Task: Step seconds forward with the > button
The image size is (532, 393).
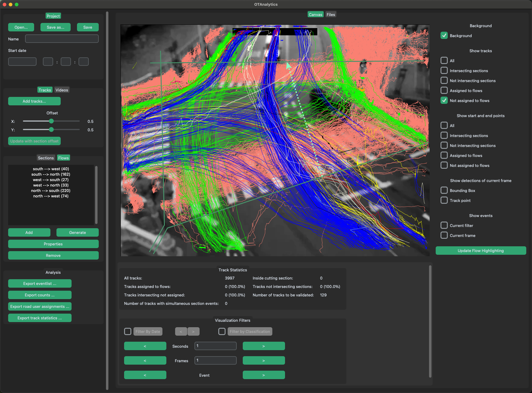Action: tap(264, 346)
